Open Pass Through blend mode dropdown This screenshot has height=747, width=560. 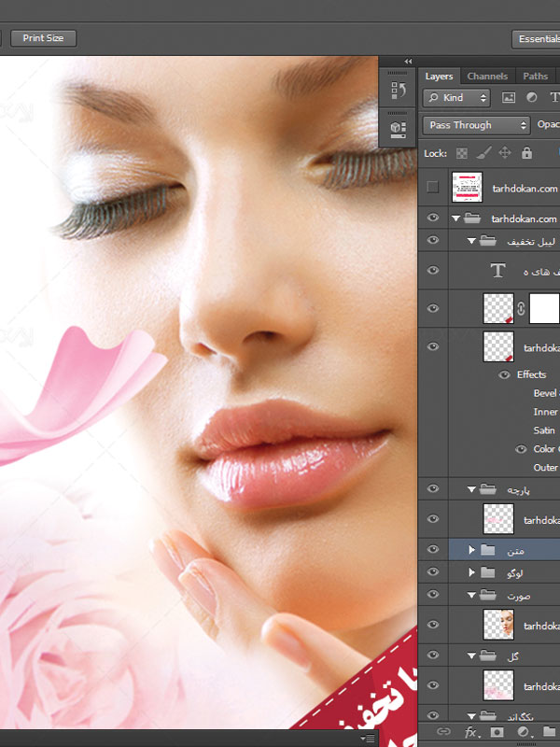pyautogui.click(x=476, y=125)
